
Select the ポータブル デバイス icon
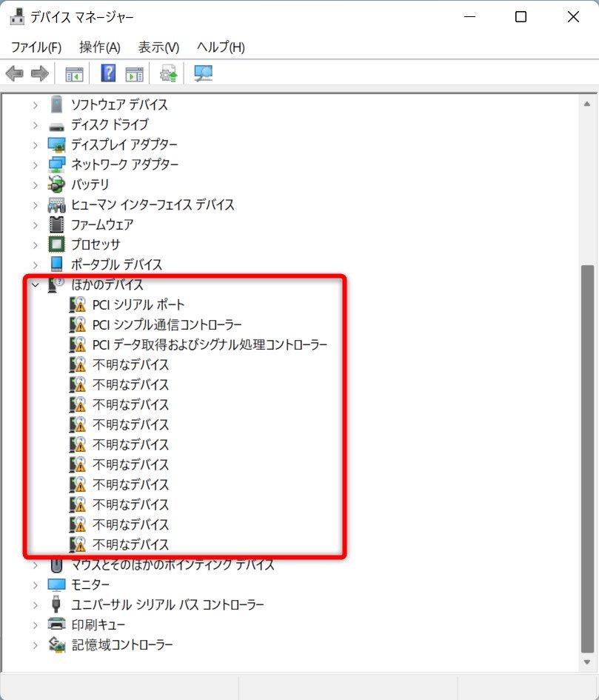tap(56, 264)
